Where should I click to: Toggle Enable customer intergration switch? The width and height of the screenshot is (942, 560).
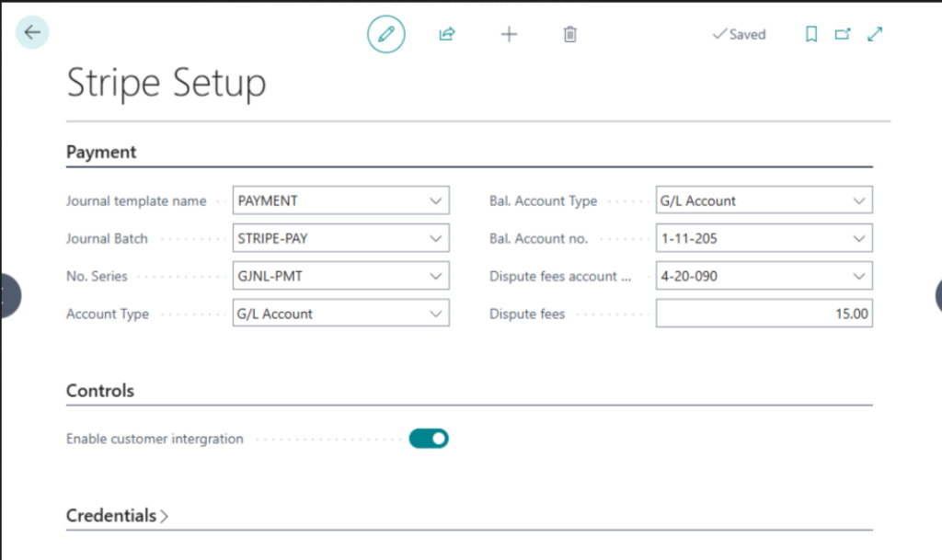(x=429, y=439)
